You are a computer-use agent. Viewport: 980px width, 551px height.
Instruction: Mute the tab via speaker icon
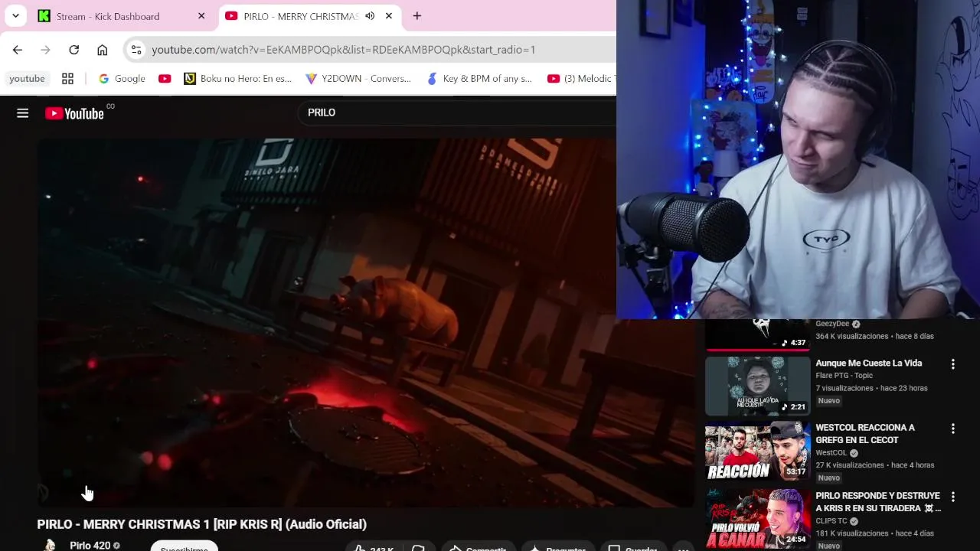pyautogui.click(x=370, y=16)
